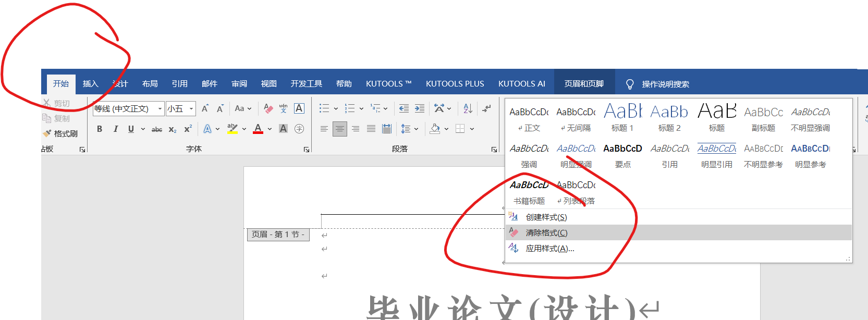Click the character border icon
This screenshot has width=868, height=320.
point(299,108)
